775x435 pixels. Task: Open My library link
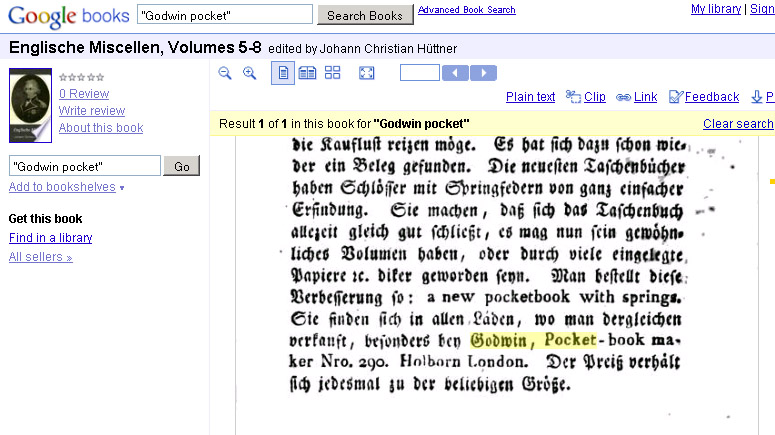tap(716, 9)
